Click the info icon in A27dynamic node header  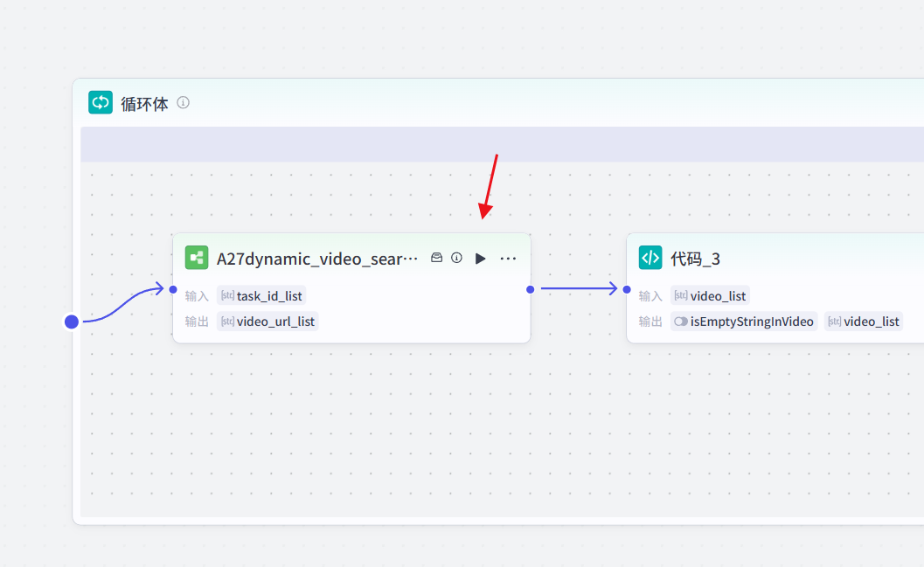(x=456, y=258)
